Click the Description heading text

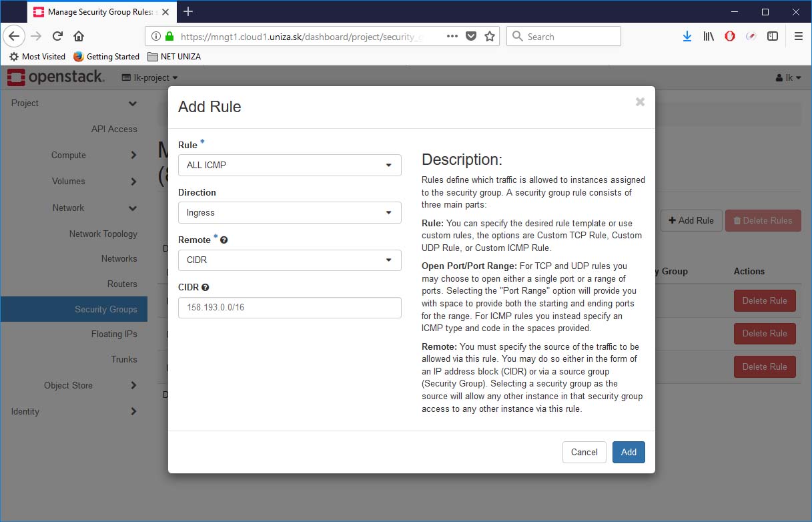pyautogui.click(x=462, y=160)
